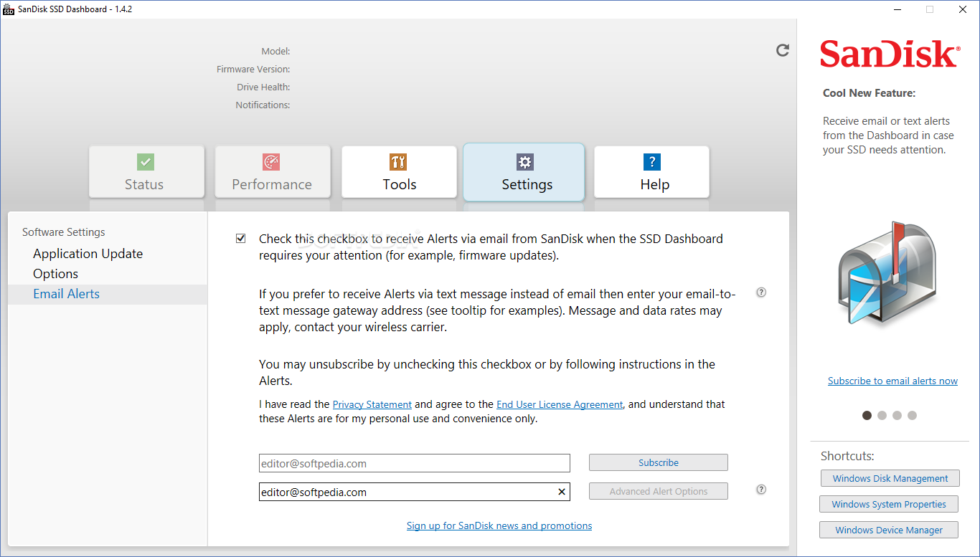Click the Settings gear icon
The height and width of the screenshot is (557, 980).
point(525,162)
